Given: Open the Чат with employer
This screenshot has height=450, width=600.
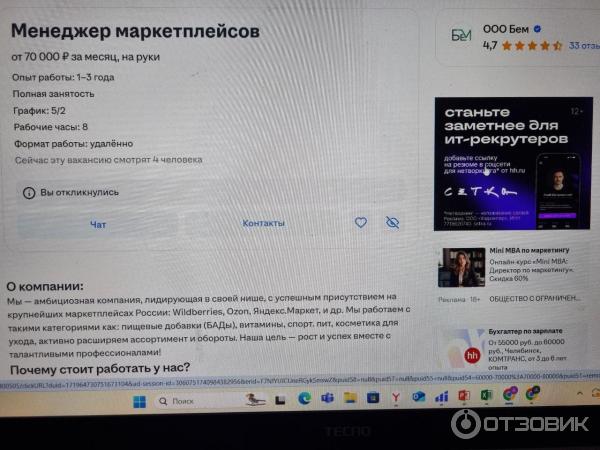Looking at the screenshot, I should click(x=98, y=225).
